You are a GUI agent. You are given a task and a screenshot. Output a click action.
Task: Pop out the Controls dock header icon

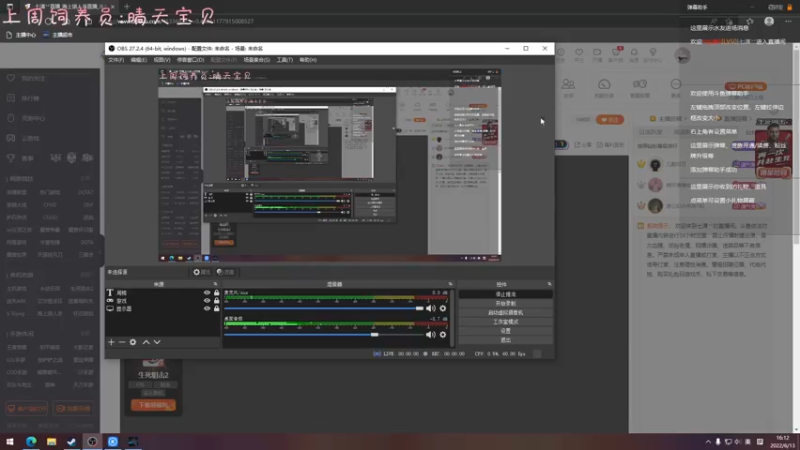549,284
